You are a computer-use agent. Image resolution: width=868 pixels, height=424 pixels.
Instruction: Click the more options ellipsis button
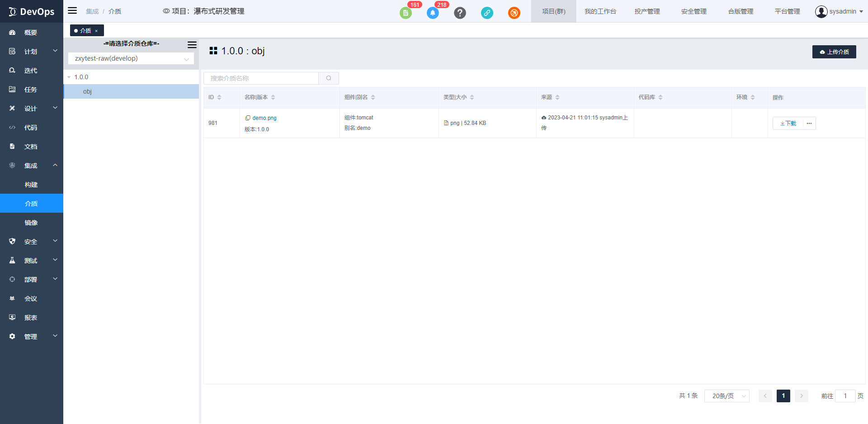click(x=809, y=124)
